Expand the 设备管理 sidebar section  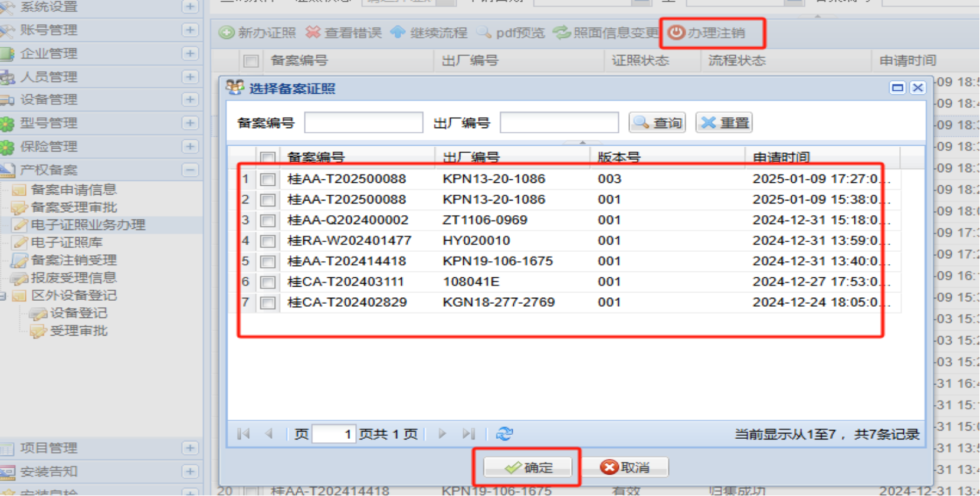pyautogui.click(x=190, y=100)
